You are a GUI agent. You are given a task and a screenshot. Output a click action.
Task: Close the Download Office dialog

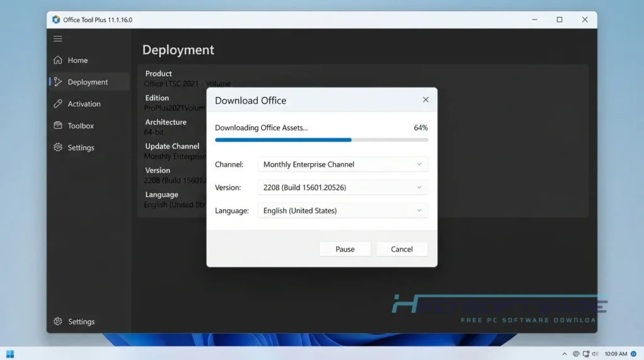[426, 100]
